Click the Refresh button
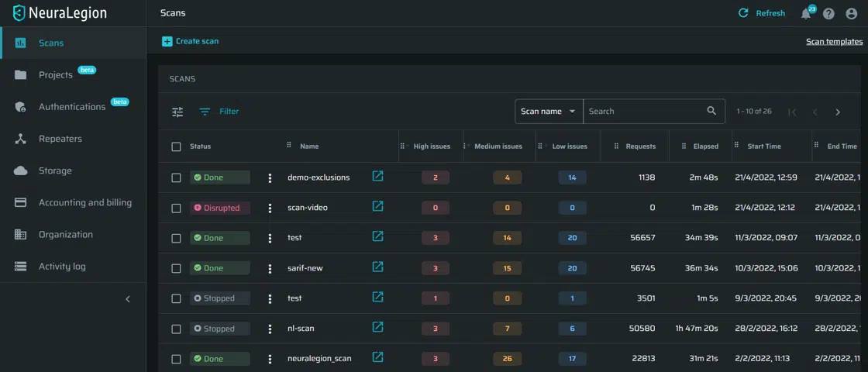This screenshot has width=868, height=372. [x=762, y=13]
